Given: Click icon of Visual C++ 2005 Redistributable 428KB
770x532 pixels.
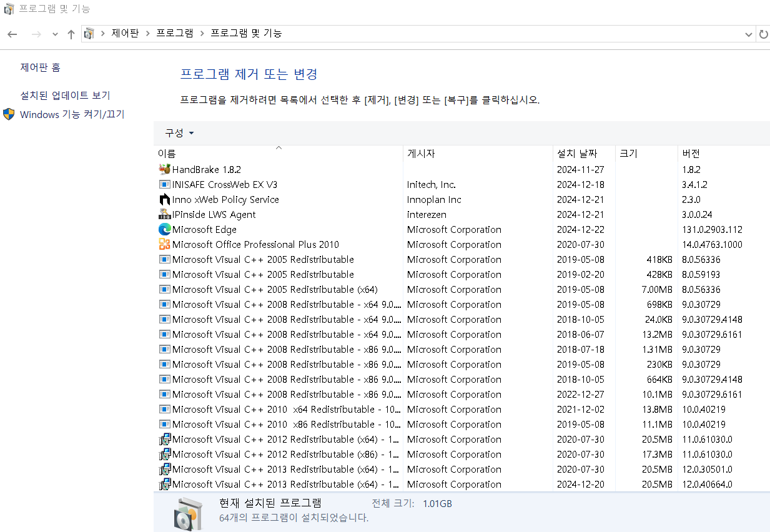Looking at the screenshot, I should (165, 274).
